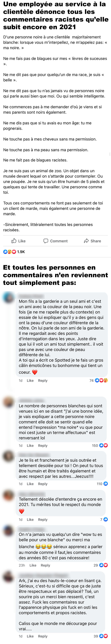Open the profile picture of the first commenter
Viewport: 111px width, 644px height.
[9, 297]
